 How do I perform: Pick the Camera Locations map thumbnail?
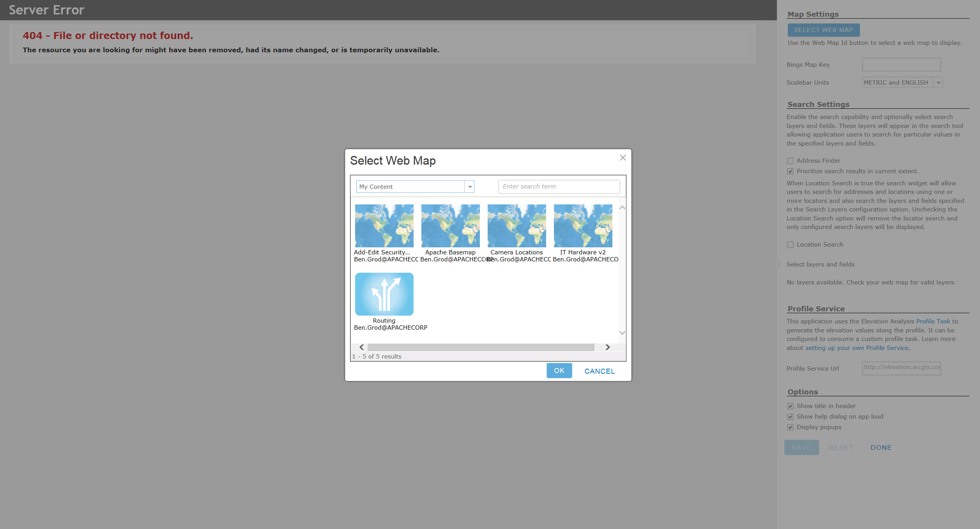click(x=517, y=225)
